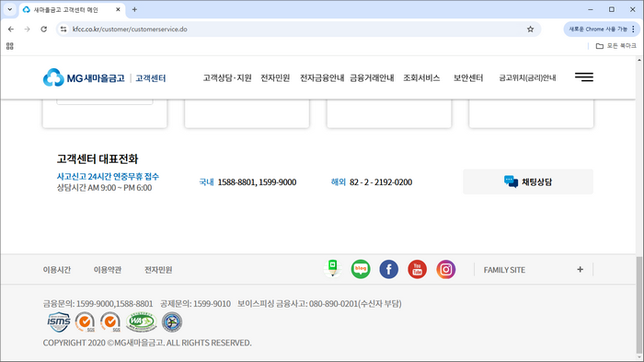The width and height of the screenshot is (644, 362).
Task: Open the Instagram icon in footer
Action: pyautogui.click(x=445, y=270)
